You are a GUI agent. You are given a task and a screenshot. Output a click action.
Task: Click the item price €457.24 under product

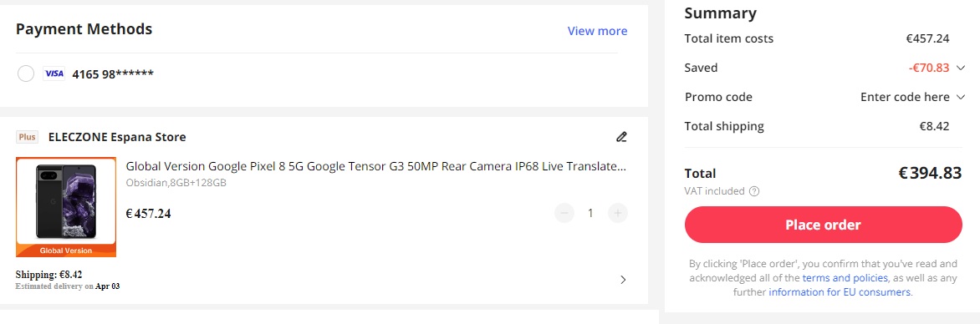[x=148, y=214]
